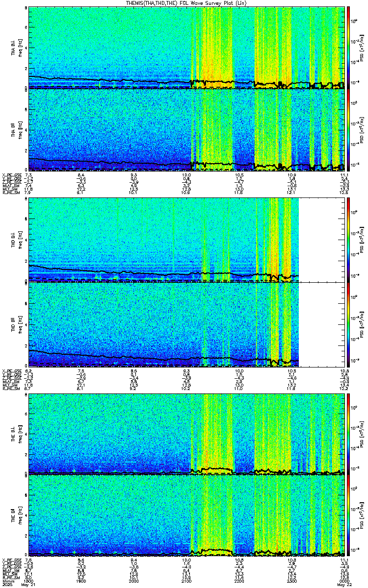This screenshot has width=368, height=588.
Task: Click the hhmm axis label
Action: [7, 581]
